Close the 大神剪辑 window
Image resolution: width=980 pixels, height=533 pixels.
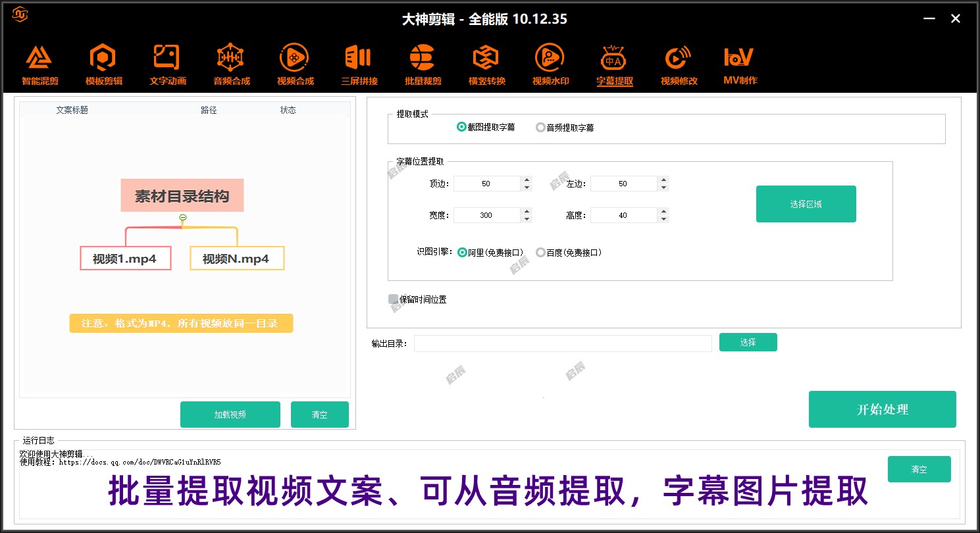(x=956, y=18)
